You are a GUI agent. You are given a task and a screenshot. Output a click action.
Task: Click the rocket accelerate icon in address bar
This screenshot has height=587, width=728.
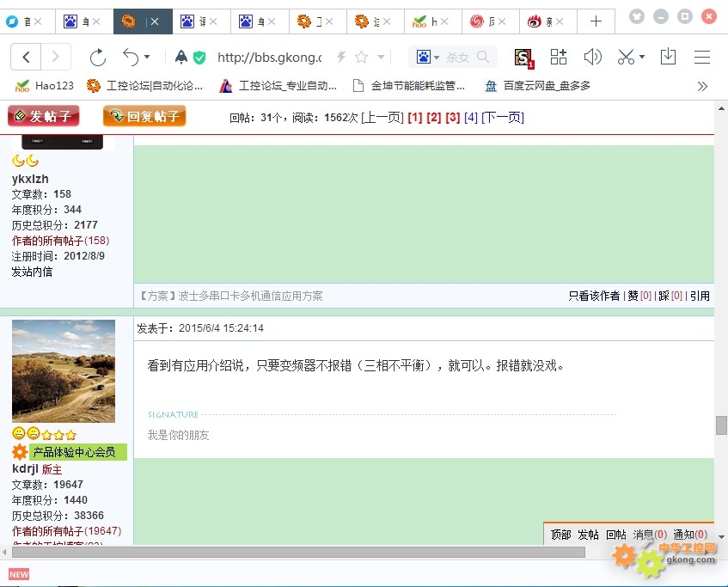(x=181, y=57)
